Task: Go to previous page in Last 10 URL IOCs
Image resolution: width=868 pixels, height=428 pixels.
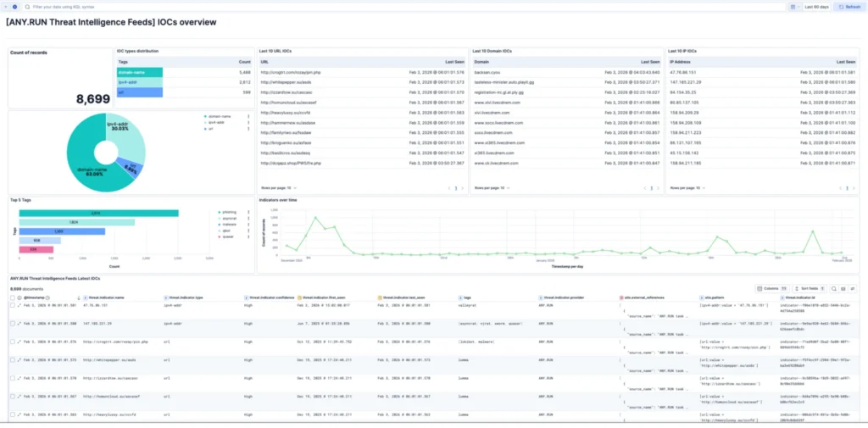Action: [x=449, y=188]
